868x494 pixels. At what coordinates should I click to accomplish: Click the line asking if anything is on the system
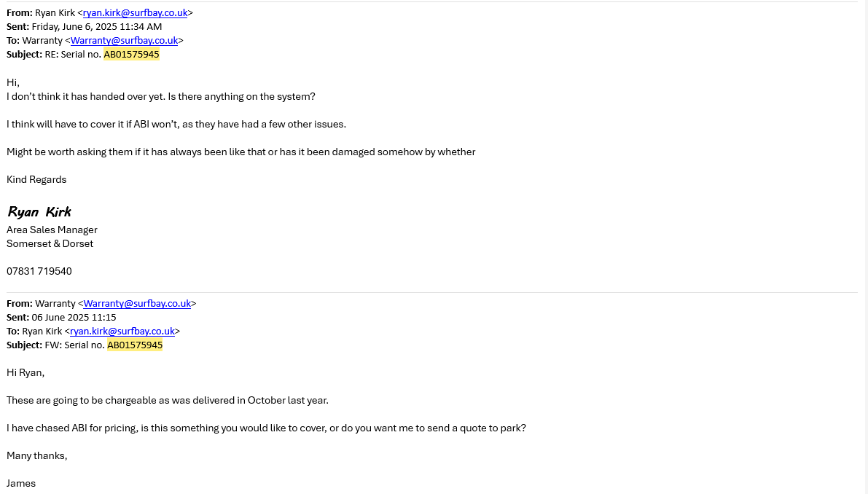coord(160,97)
